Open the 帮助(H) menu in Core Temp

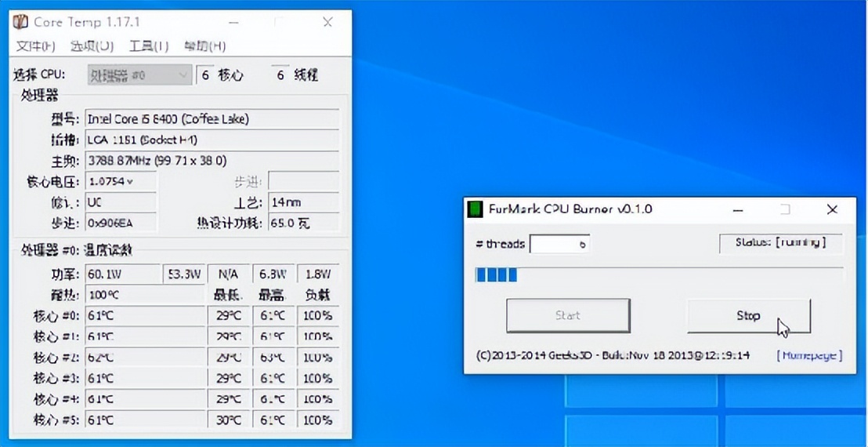pyautogui.click(x=204, y=46)
